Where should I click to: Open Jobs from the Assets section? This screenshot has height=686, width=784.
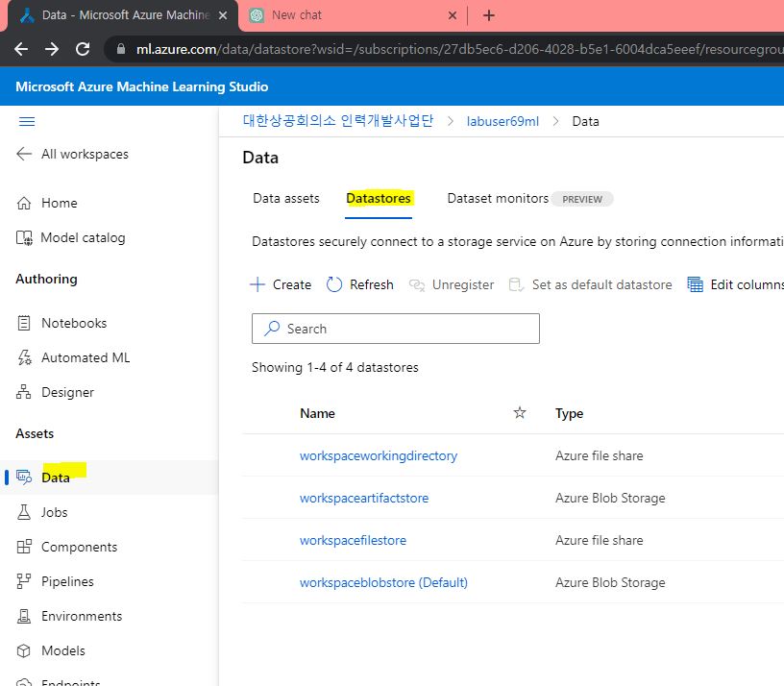(x=55, y=512)
